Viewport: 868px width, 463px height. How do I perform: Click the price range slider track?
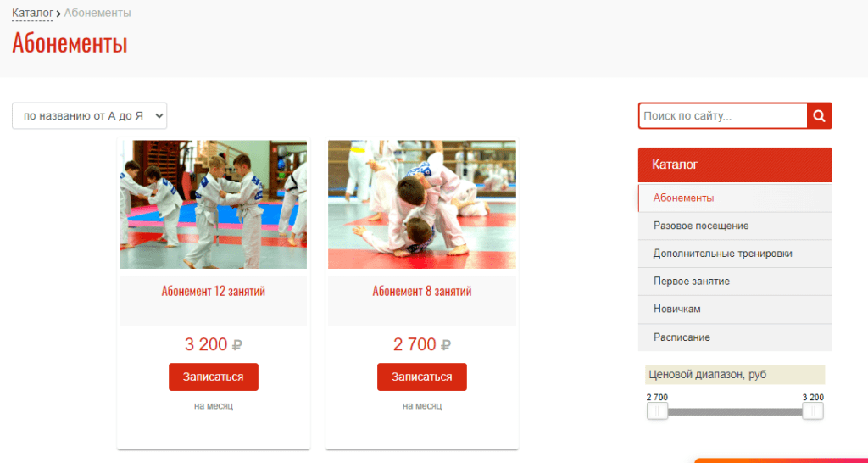[735, 412]
